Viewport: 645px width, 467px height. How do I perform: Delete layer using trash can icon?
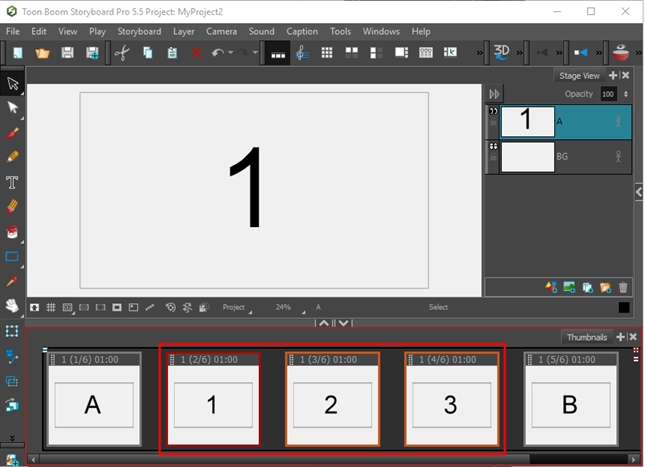point(624,288)
